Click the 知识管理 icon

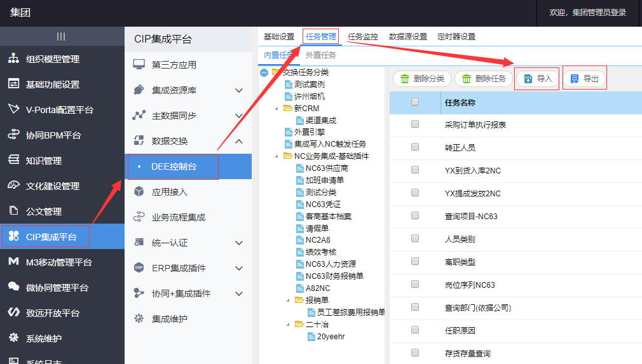[13, 160]
